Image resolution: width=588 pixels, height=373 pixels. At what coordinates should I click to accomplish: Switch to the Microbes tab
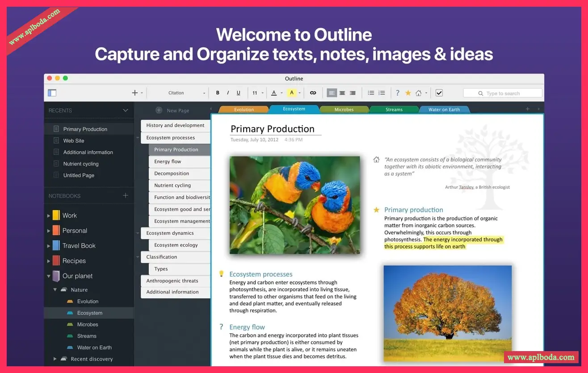click(x=344, y=109)
